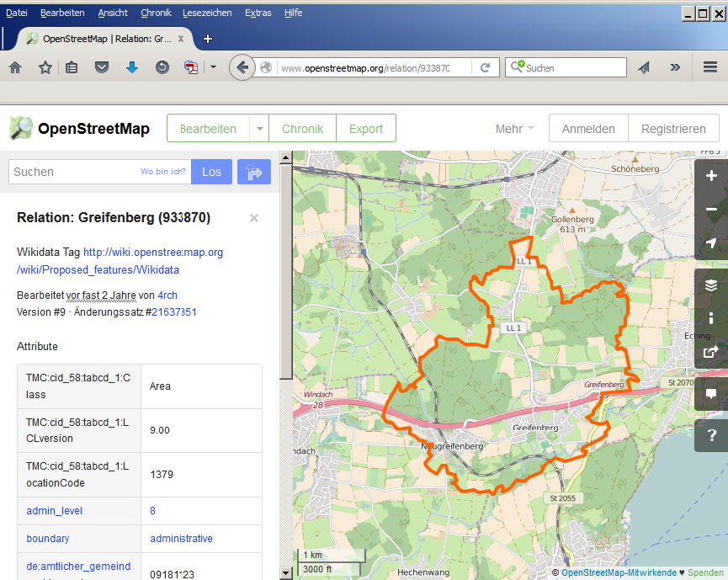Screen dimensions: 728x580
Task: Expand the Bearbeiten editor dropdown arrow
Action: pyautogui.click(x=259, y=129)
